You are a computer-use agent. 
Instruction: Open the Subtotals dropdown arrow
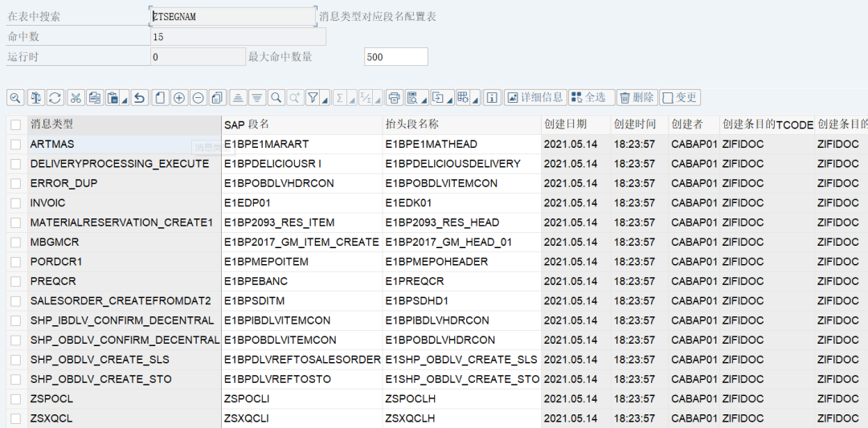point(378,100)
